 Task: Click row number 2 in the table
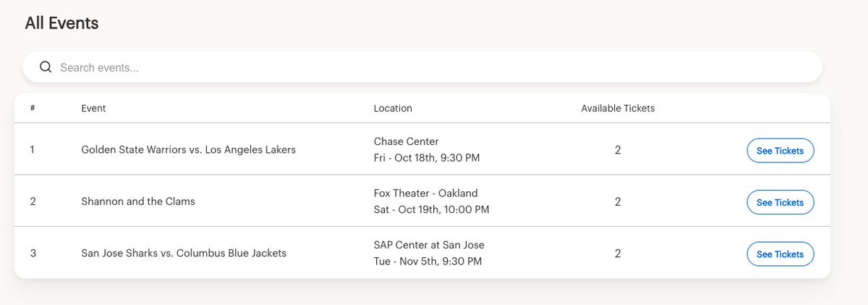pos(33,201)
